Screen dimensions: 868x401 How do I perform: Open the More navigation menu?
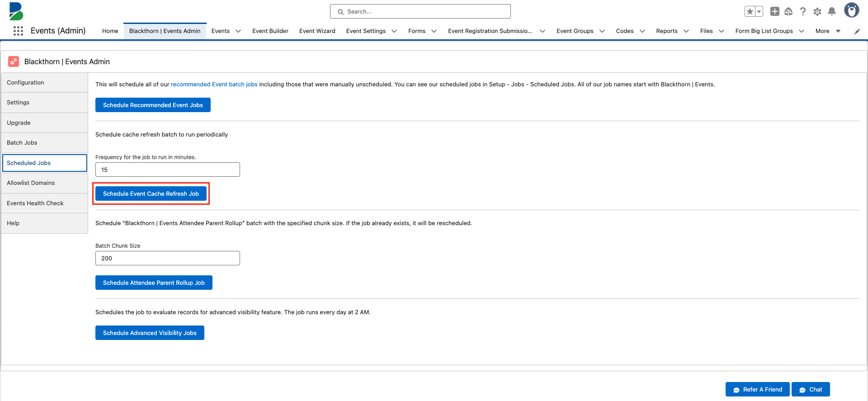[x=828, y=31]
